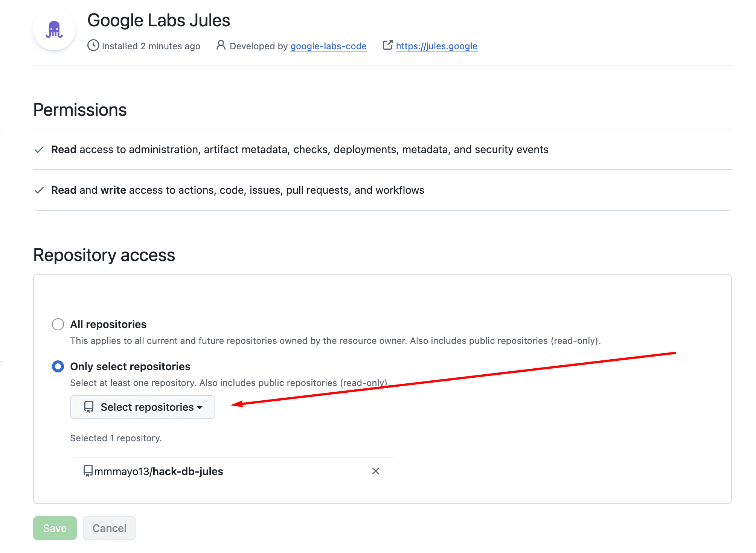Click the Save button

(x=55, y=528)
